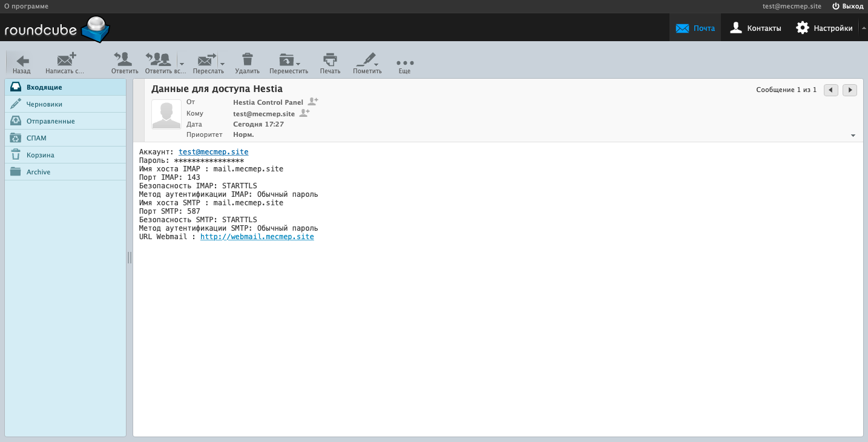Log out using Выход

(x=848, y=6)
